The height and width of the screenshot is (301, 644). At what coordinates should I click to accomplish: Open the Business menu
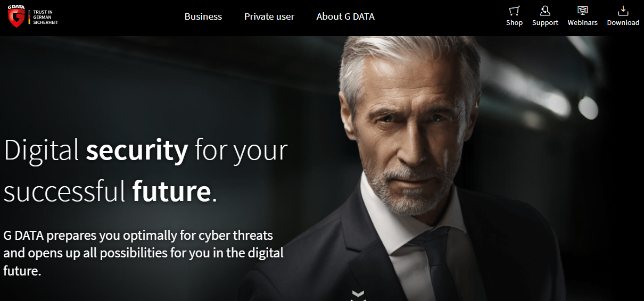[203, 16]
